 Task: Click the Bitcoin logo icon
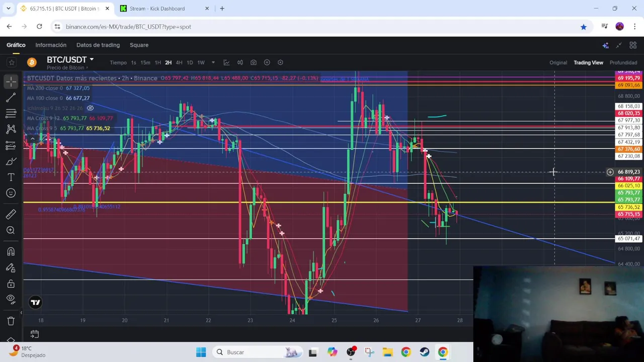tap(32, 62)
